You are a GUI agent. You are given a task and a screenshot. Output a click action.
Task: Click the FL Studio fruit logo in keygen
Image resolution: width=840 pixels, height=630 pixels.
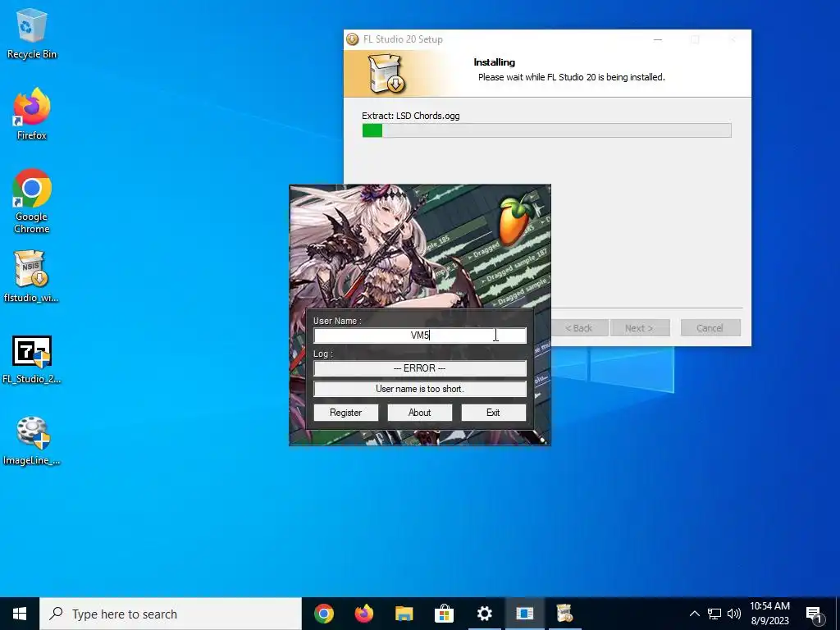pyautogui.click(x=516, y=219)
